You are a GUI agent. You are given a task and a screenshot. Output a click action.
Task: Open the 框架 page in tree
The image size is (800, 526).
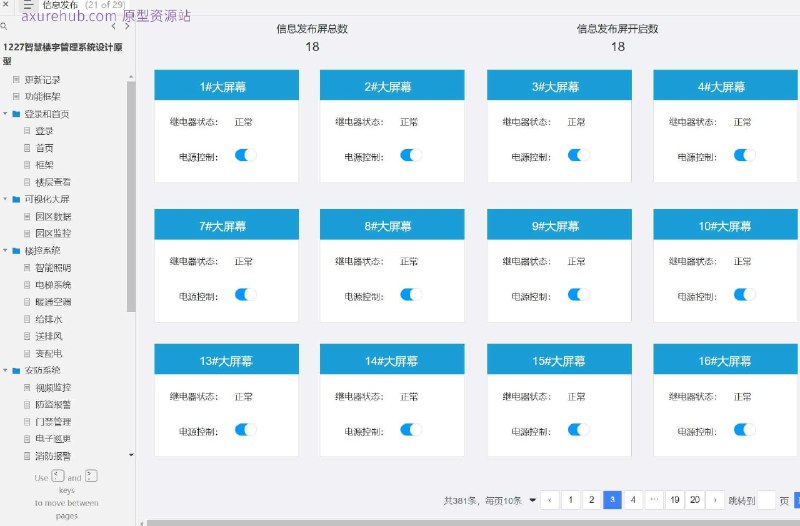pyautogui.click(x=44, y=165)
